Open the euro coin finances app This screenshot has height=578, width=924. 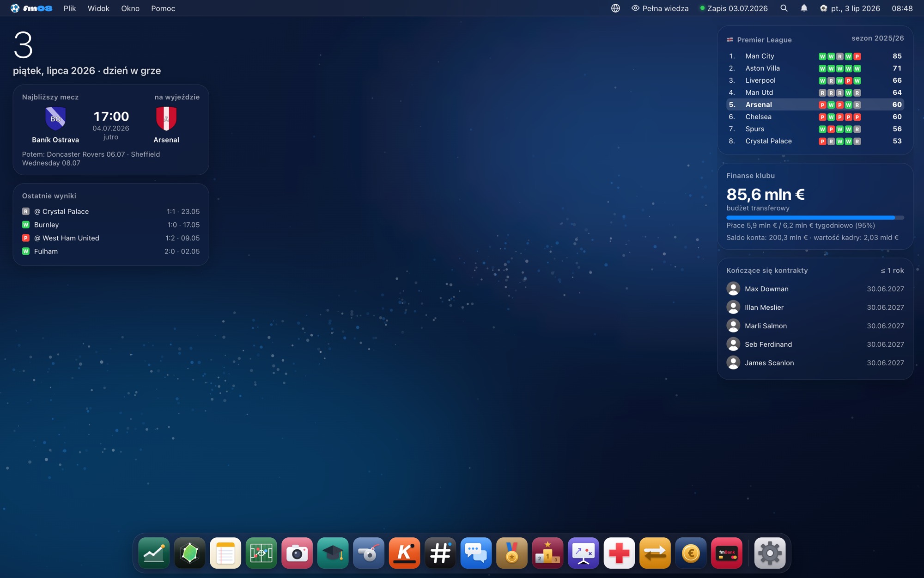click(x=691, y=553)
